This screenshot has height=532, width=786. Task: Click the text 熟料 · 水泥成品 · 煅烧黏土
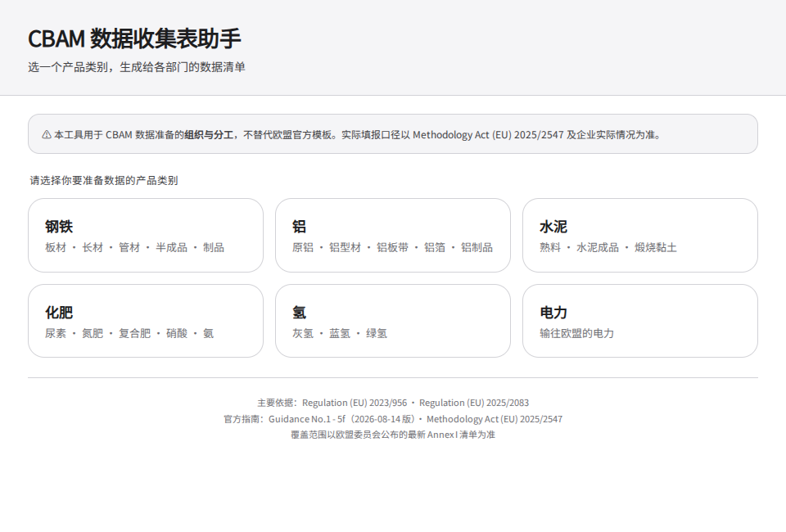[x=608, y=247]
